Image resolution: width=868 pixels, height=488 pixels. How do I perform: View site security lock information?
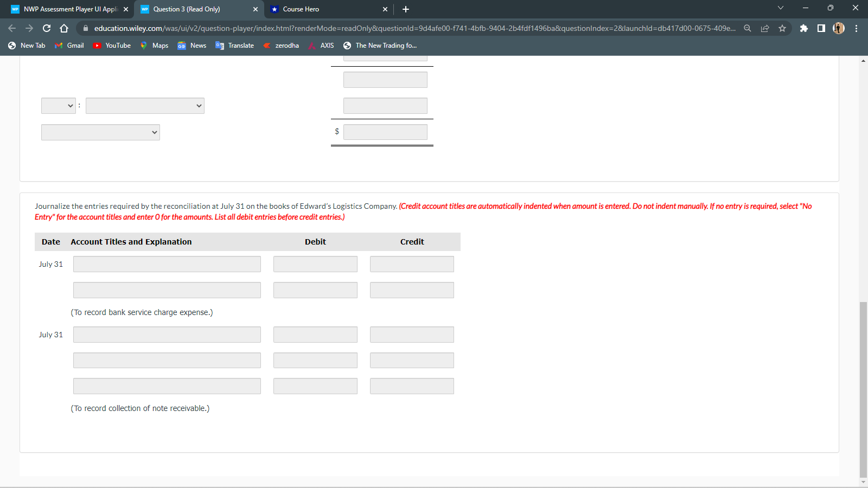(x=85, y=28)
